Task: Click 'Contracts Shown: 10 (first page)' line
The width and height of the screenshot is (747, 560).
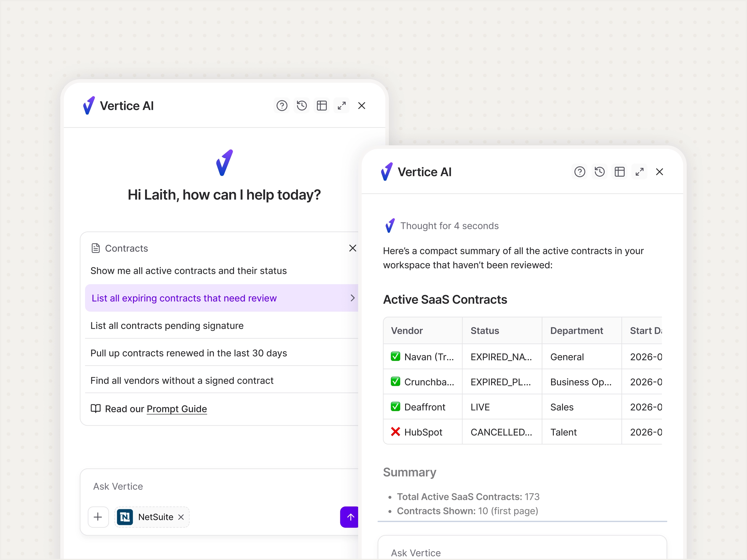Action: pyautogui.click(x=467, y=511)
